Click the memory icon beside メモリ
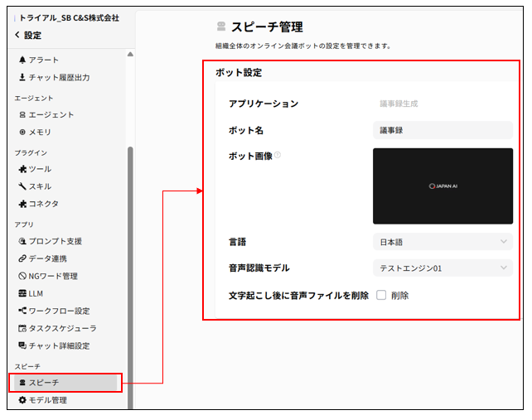 22,132
